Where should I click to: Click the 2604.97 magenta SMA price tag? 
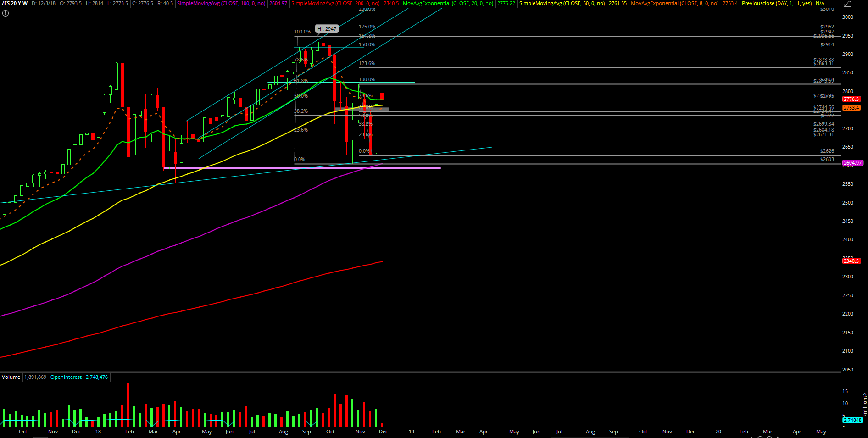click(x=852, y=163)
